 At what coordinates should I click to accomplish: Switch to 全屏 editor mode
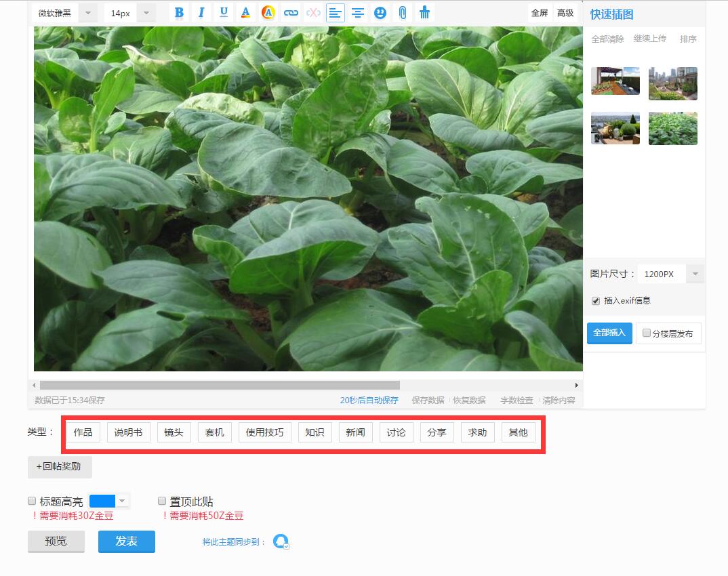click(539, 12)
